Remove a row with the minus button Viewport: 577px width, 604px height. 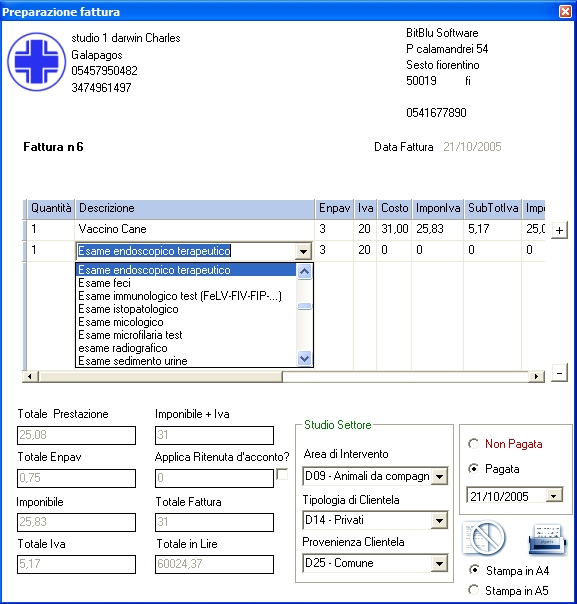pyautogui.click(x=559, y=373)
